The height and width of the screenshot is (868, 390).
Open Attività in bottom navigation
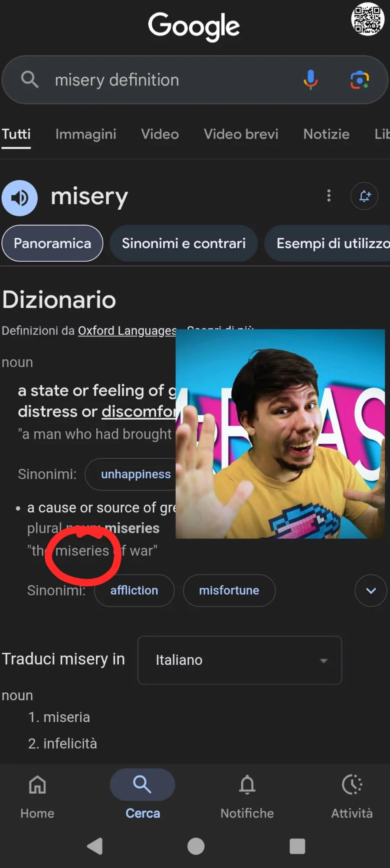(x=352, y=796)
